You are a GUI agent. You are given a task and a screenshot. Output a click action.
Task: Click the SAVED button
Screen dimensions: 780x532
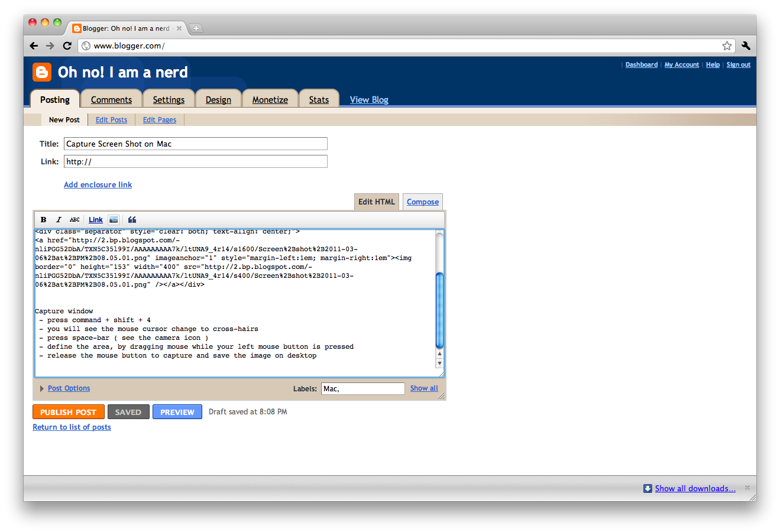[x=128, y=412]
